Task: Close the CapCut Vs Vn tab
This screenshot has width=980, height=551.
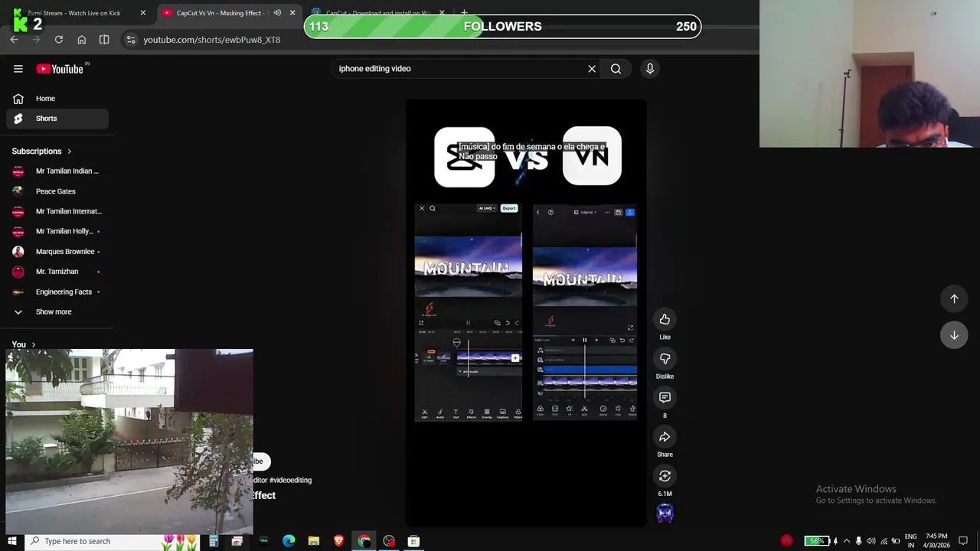Action: tap(292, 13)
